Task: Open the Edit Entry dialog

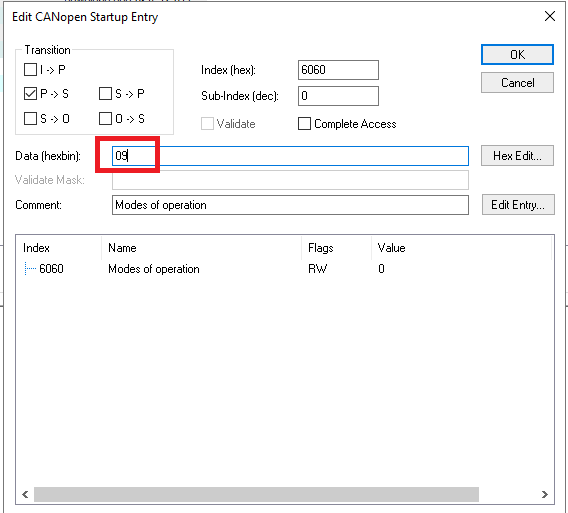Action: click(518, 205)
